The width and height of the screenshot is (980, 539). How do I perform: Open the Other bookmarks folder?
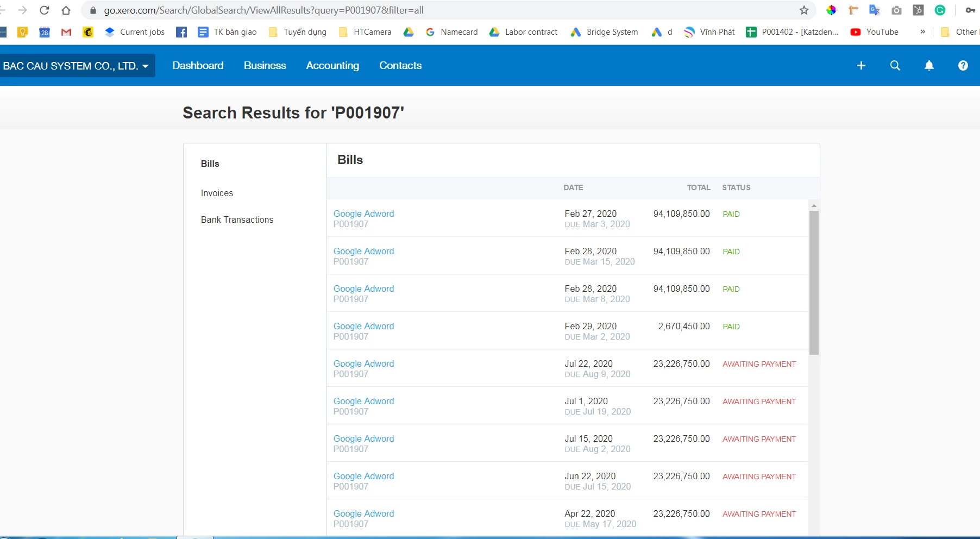click(959, 32)
